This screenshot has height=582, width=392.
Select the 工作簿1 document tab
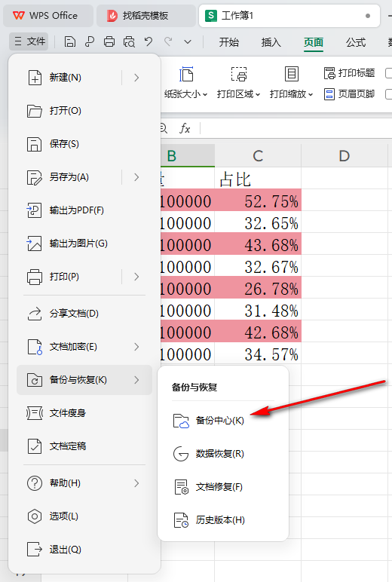point(289,16)
